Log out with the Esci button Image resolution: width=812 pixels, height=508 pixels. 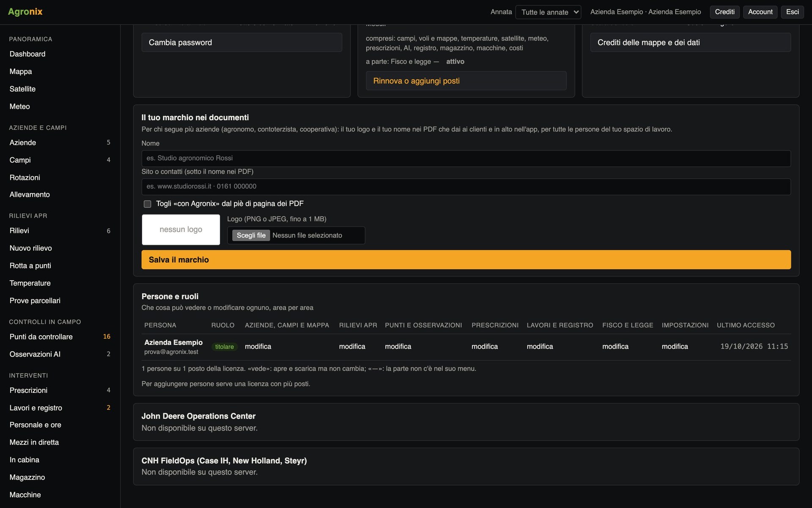pyautogui.click(x=792, y=12)
